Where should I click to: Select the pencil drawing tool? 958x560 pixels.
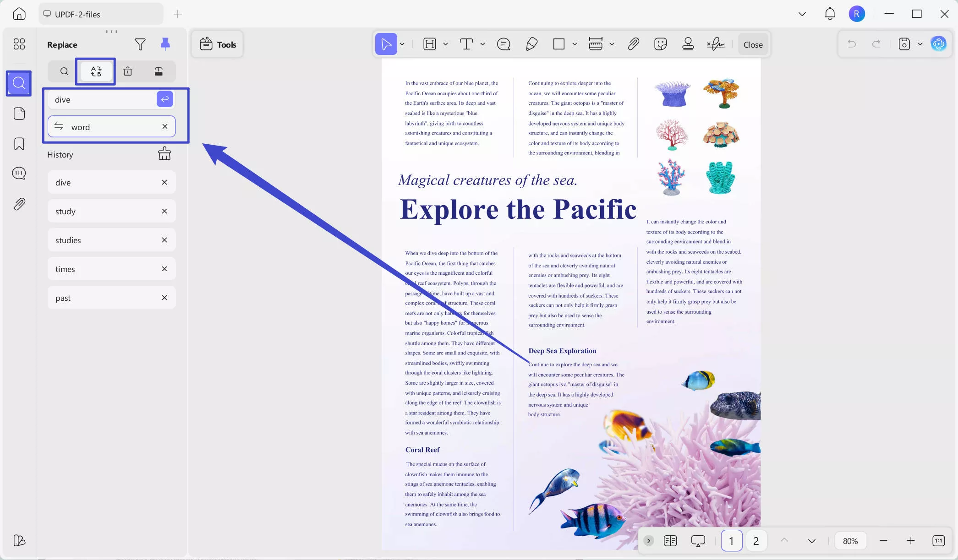[x=531, y=44]
